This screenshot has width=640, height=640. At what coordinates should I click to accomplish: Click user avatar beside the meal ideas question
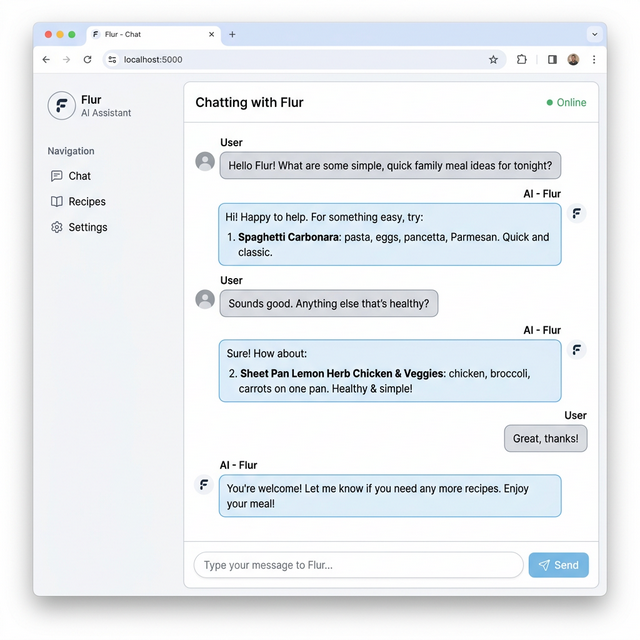(205, 161)
